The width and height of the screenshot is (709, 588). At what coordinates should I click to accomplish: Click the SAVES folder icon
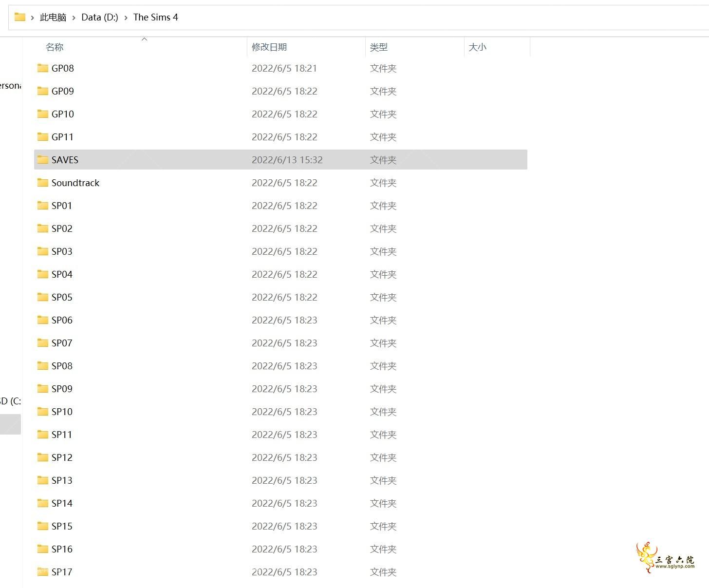(43, 160)
